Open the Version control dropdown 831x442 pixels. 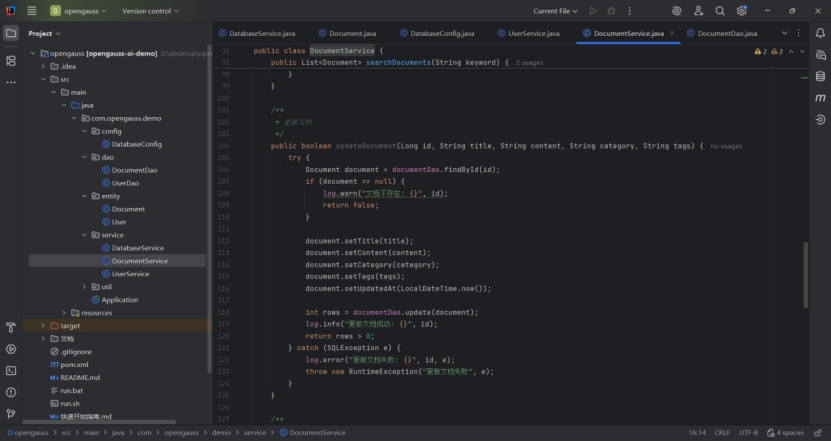(x=151, y=11)
